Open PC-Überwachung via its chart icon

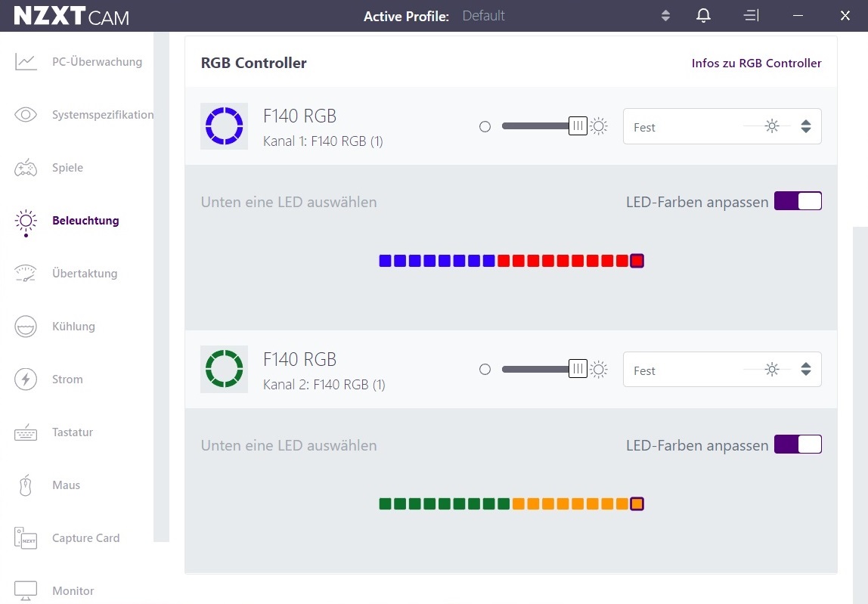(26, 61)
